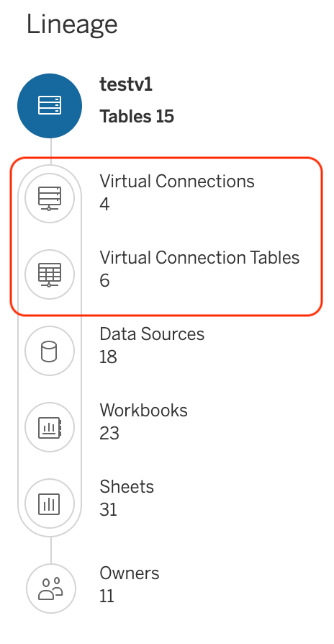The height and width of the screenshot is (644, 334).
Task: Select the Virtual Connection Tables icon
Action: tap(50, 274)
